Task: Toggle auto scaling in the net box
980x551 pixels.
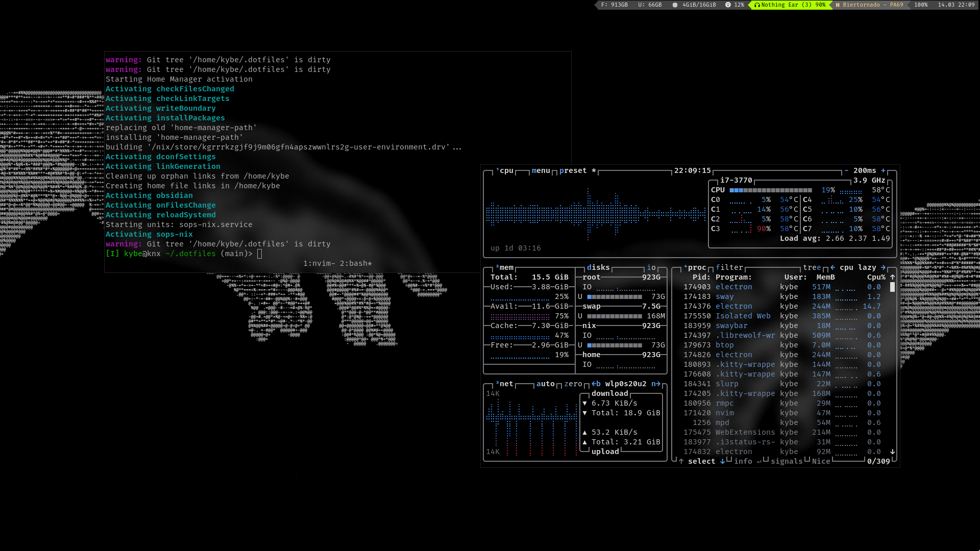Action: (x=545, y=384)
